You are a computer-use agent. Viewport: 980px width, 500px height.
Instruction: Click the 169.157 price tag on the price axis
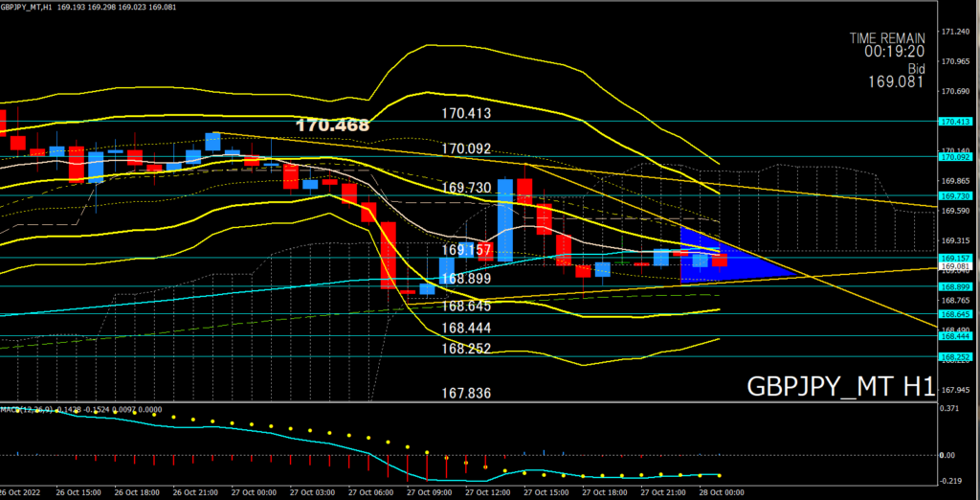[x=955, y=258]
